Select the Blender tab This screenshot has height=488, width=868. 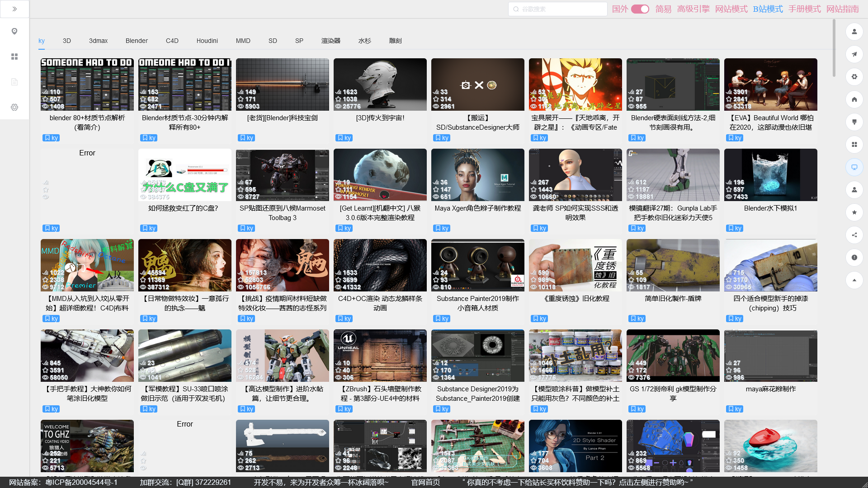(x=137, y=41)
